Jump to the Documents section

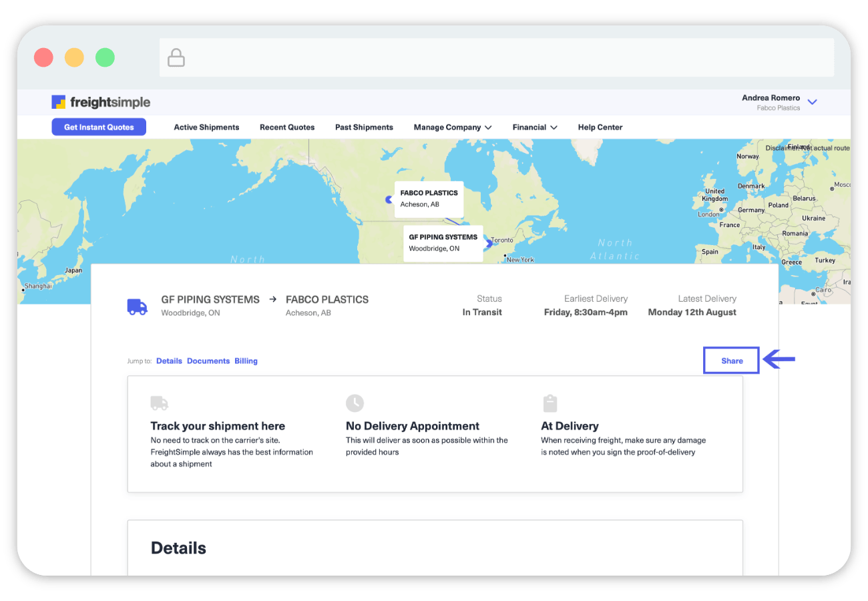point(208,361)
